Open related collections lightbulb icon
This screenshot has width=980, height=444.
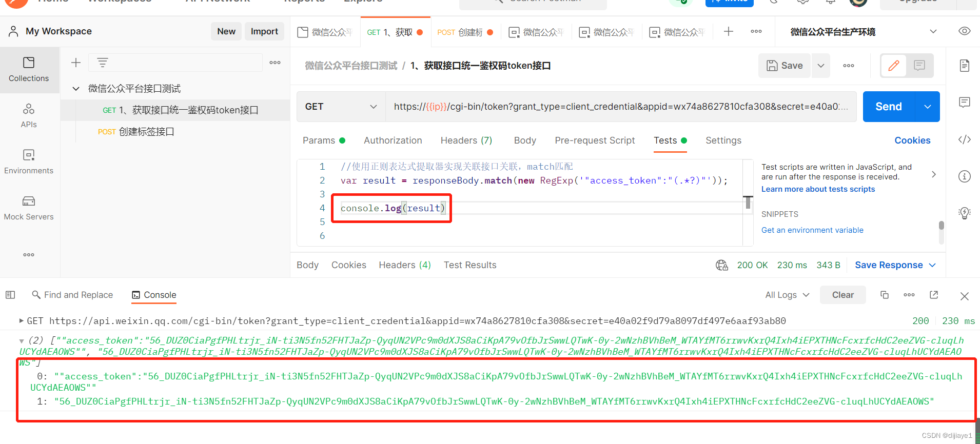[965, 213]
